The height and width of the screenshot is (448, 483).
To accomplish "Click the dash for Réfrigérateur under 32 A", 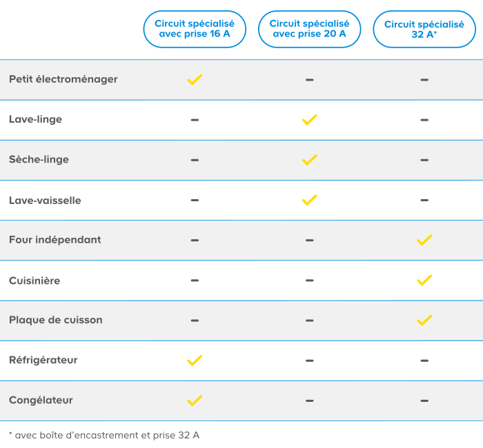I will [x=424, y=360].
